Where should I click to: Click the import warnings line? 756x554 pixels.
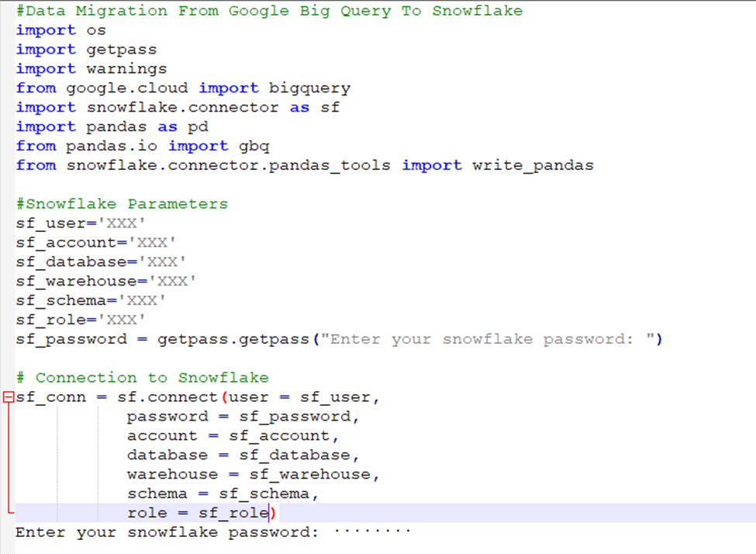[89, 68]
